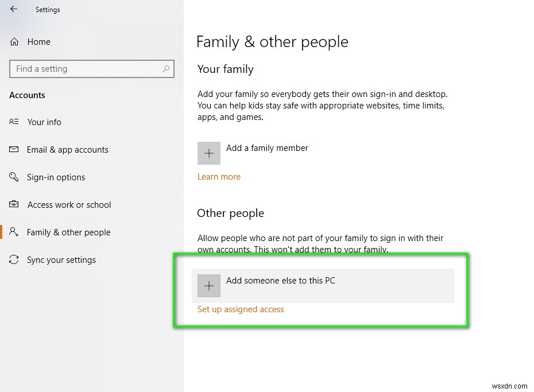Select the Family & other people icon
The image size is (534, 392).
click(14, 232)
